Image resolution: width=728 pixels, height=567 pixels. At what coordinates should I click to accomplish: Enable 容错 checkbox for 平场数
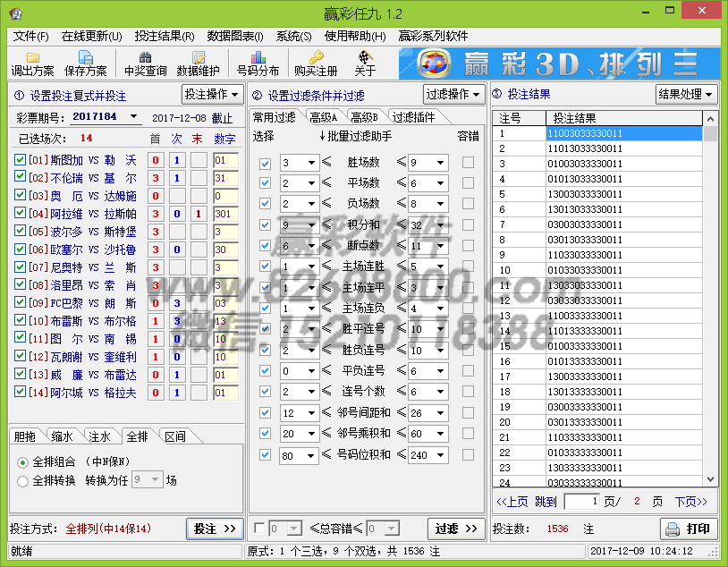(468, 183)
